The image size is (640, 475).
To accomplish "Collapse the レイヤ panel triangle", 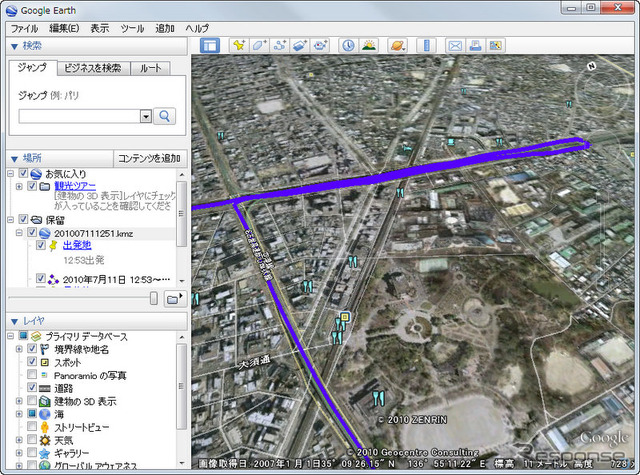I will [15, 322].
